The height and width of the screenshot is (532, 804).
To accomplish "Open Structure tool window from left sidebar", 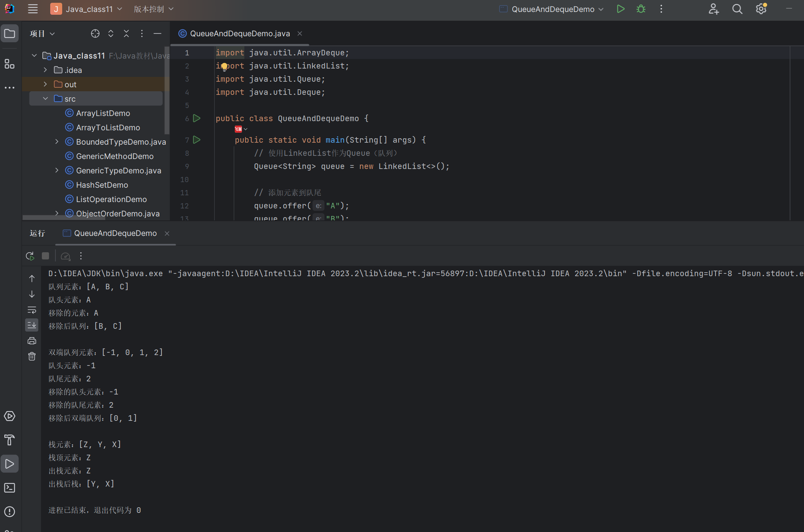I will (9, 64).
